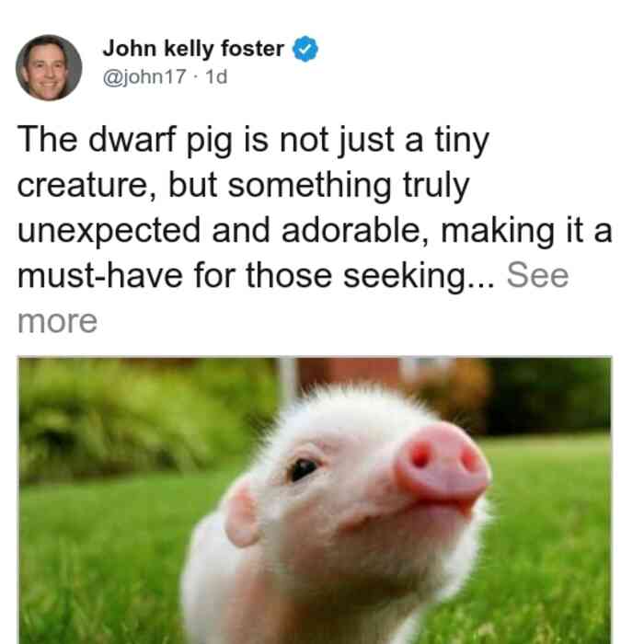Screen dimensions: 644x644
Task: Open the dwarf pig photo
Action: [x=315, y=500]
